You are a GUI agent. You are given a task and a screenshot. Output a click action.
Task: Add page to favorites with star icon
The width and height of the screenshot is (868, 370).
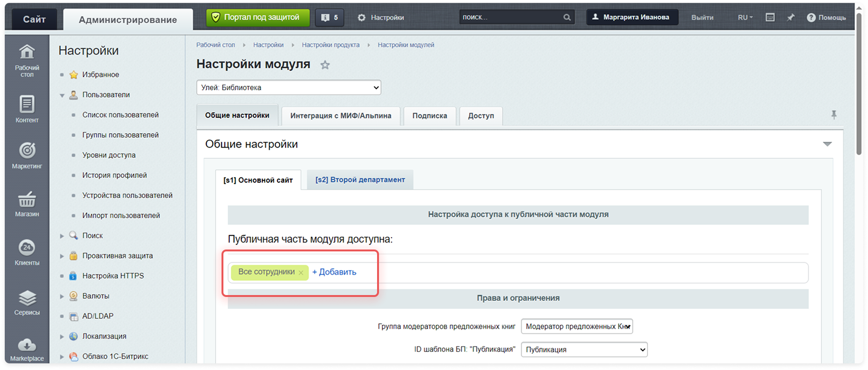[x=325, y=65]
